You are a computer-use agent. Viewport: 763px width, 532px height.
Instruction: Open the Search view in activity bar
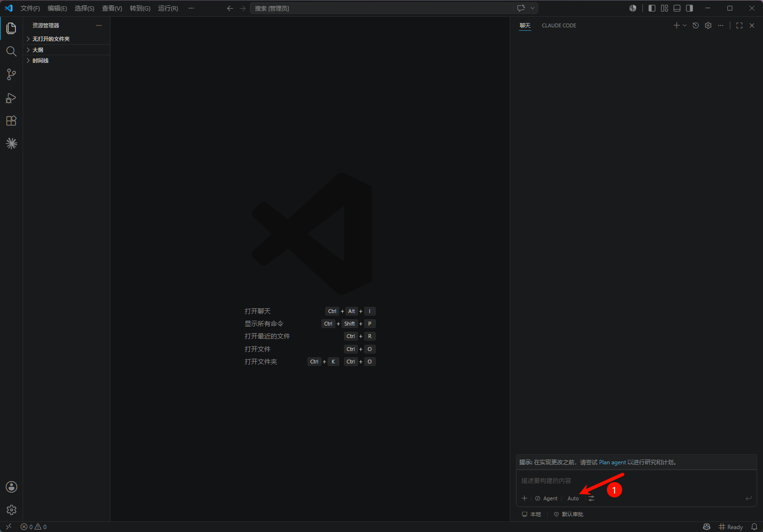tap(12, 51)
